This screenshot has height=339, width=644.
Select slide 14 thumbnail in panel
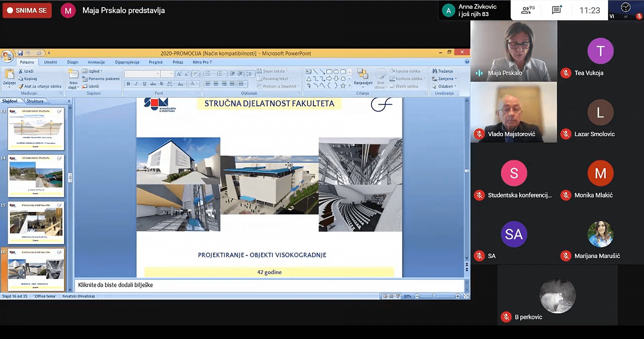(x=36, y=176)
